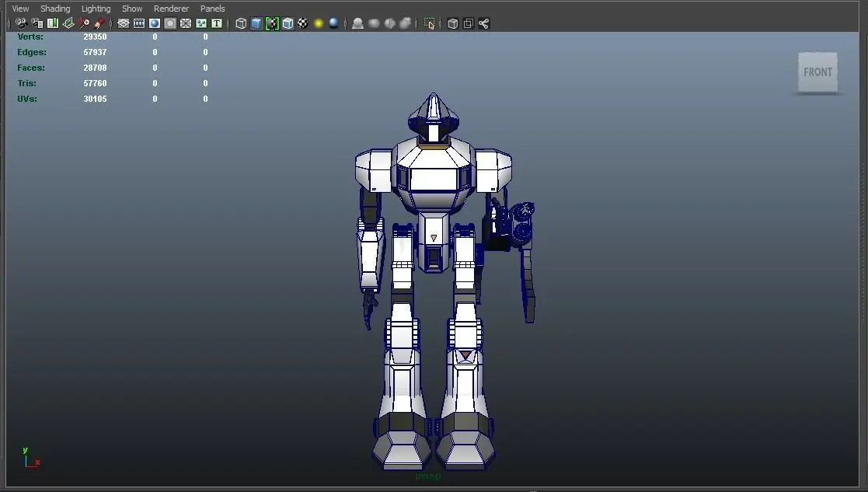Click the grey dome-shaped effects icon
Viewport: 868px width, 492px height.
pos(358,23)
